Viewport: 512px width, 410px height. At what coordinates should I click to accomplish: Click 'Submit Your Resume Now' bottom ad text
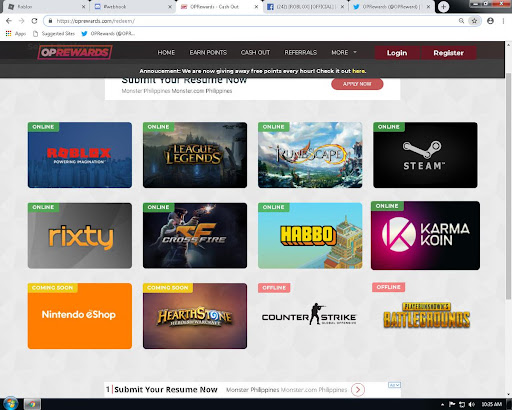pyautogui.click(x=166, y=389)
